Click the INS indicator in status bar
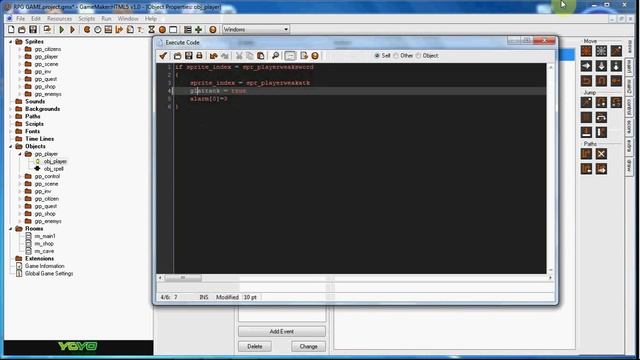The width and height of the screenshot is (640, 360). [x=204, y=297]
